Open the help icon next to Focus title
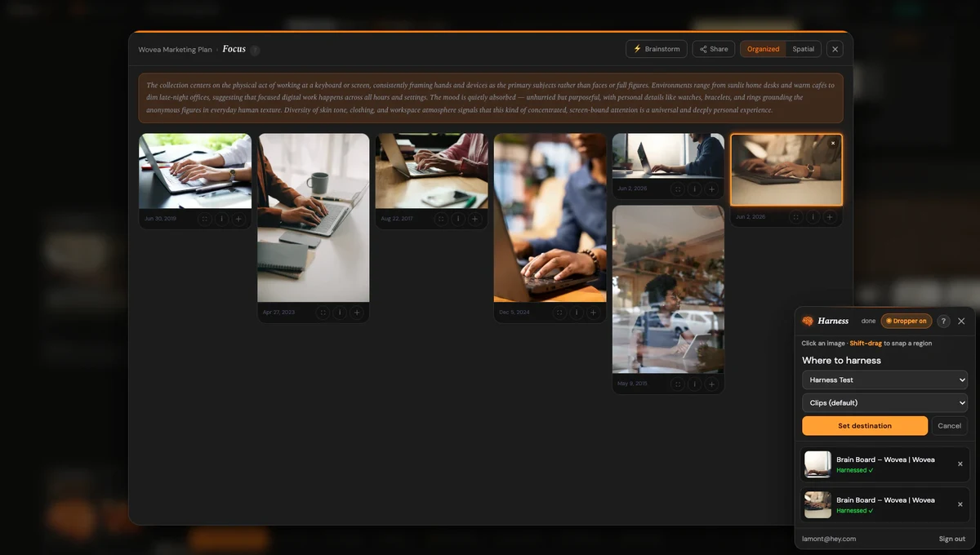This screenshot has width=980, height=555. click(255, 50)
